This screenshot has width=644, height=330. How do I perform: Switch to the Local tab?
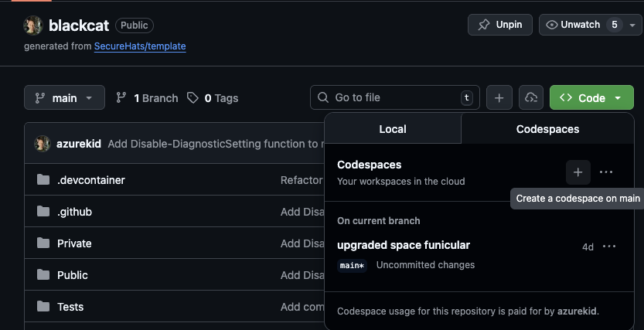[x=392, y=129]
